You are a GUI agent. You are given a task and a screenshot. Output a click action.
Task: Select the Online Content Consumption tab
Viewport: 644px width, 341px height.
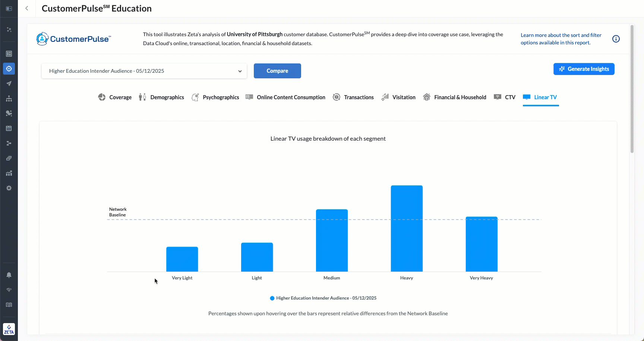pos(285,97)
